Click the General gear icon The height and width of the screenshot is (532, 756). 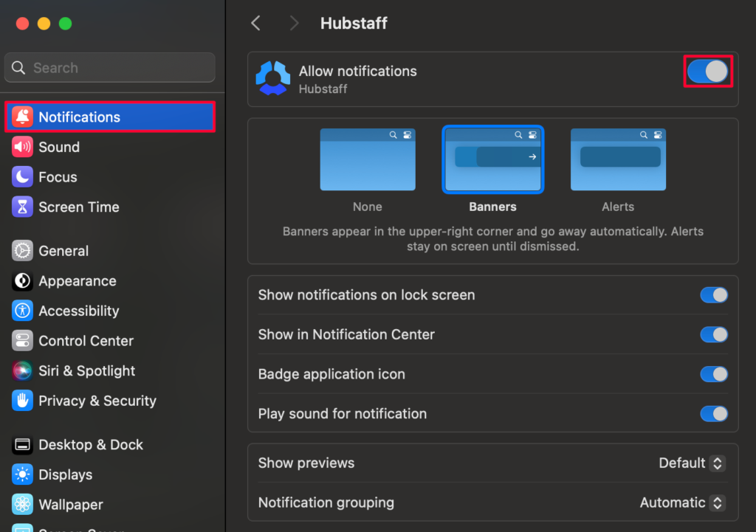(x=22, y=251)
